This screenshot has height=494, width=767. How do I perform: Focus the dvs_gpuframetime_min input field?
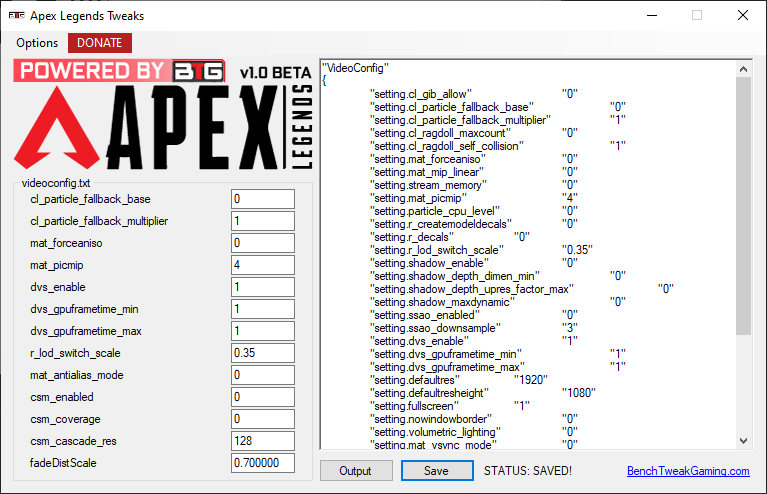pyautogui.click(x=263, y=309)
